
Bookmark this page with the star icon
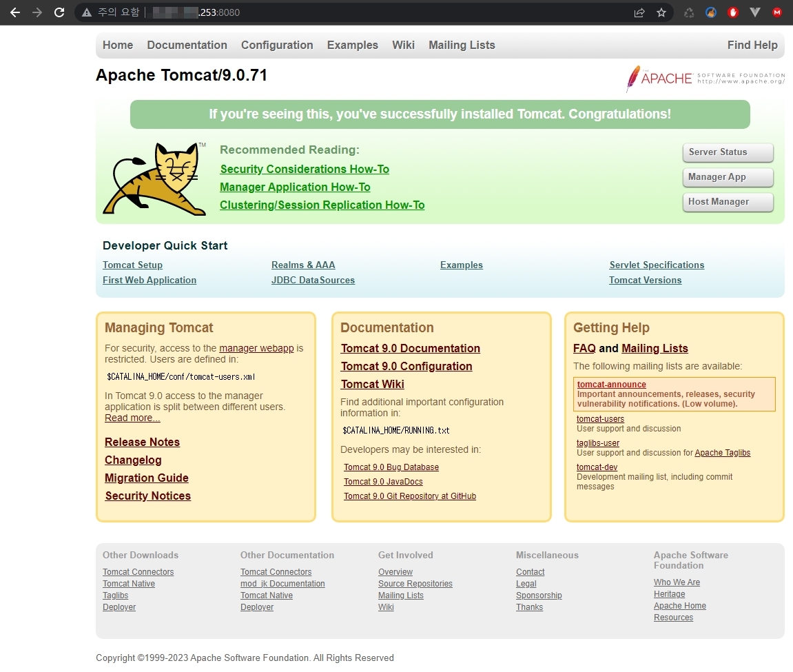pos(661,12)
